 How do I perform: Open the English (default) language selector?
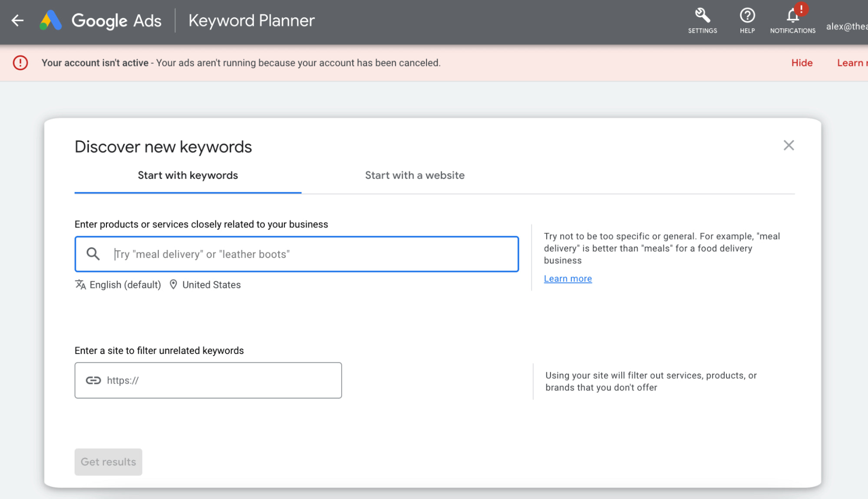pyautogui.click(x=125, y=285)
